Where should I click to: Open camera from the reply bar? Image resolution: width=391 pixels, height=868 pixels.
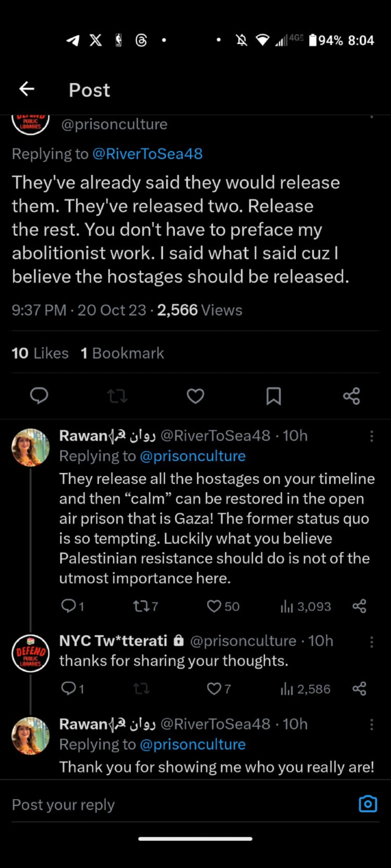[x=368, y=804]
